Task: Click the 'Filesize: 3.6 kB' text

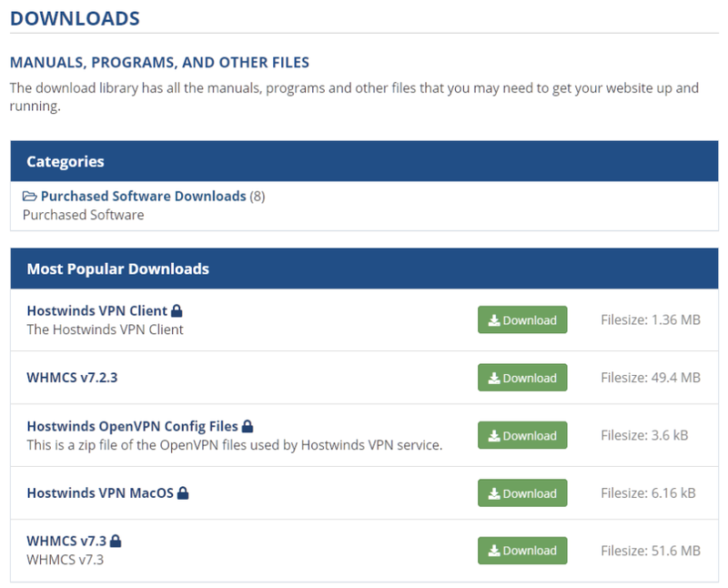Action: point(644,435)
